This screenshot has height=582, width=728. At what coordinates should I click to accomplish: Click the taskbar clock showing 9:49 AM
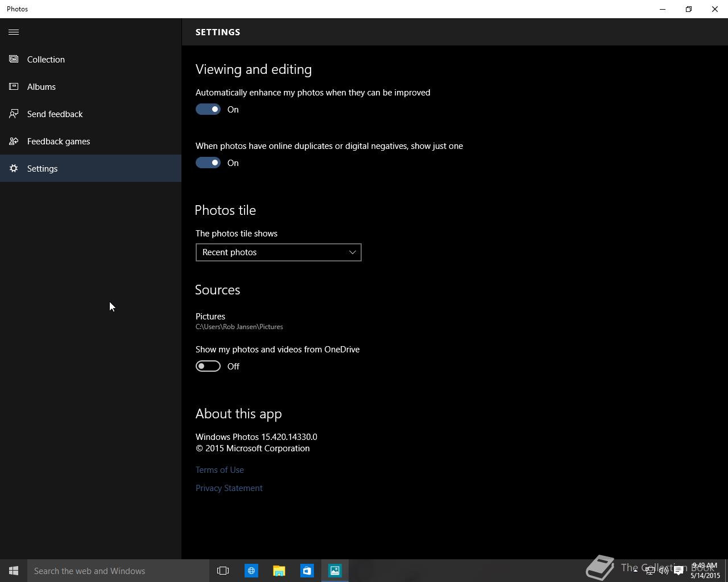click(705, 571)
